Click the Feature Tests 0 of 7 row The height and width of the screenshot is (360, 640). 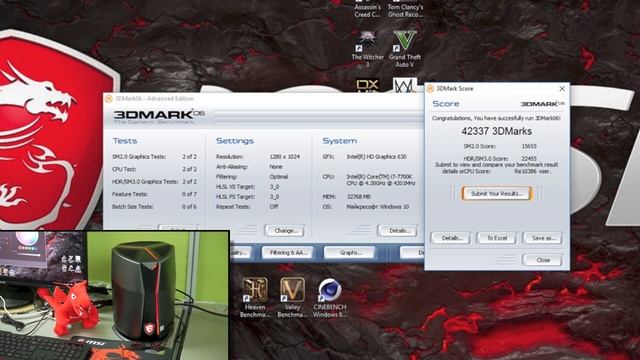click(154, 194)
